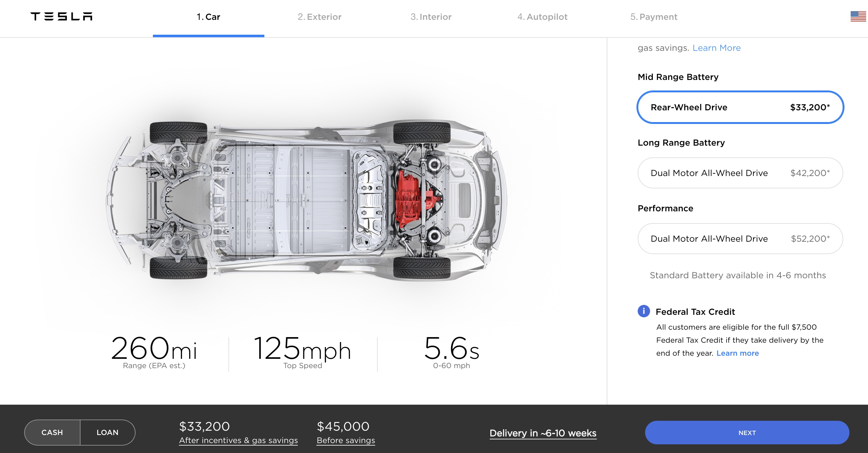
Task: Switch to the Exterior step
Action: pos(319,16)
